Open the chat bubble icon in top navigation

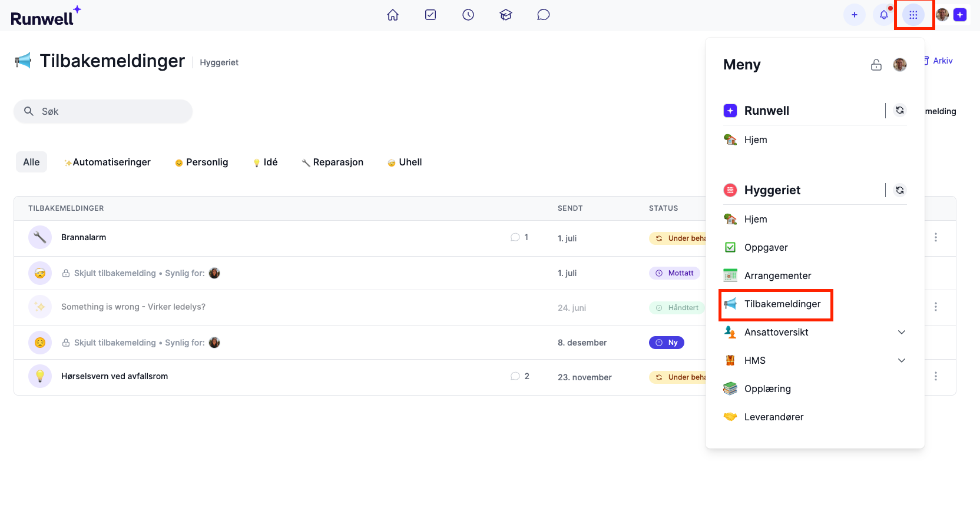pos(544,15)
